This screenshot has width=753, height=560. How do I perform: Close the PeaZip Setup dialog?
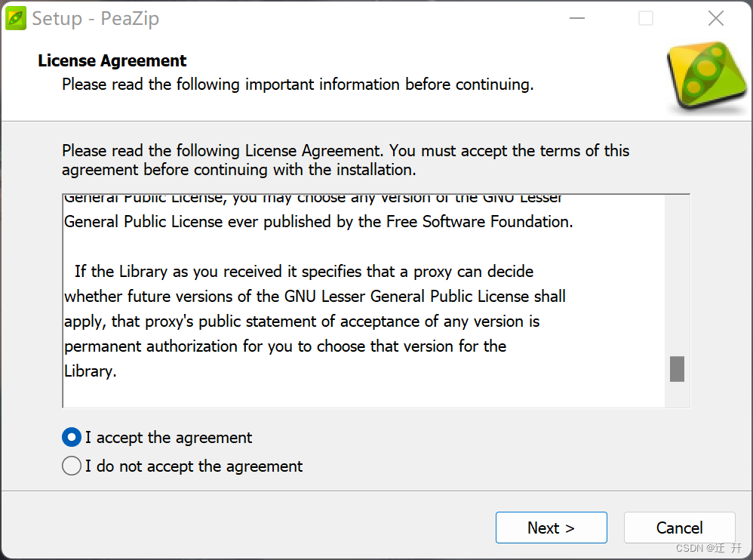coord(715,18)
